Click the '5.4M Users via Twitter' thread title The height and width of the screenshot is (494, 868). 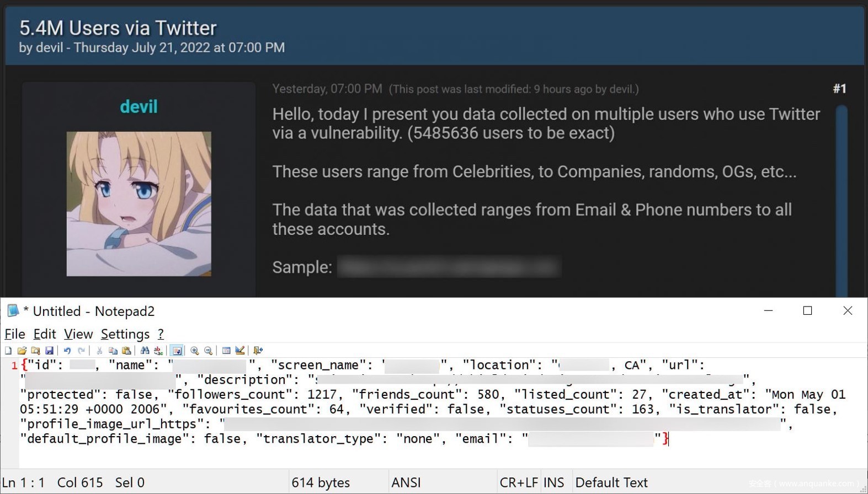tap(118, 28)
